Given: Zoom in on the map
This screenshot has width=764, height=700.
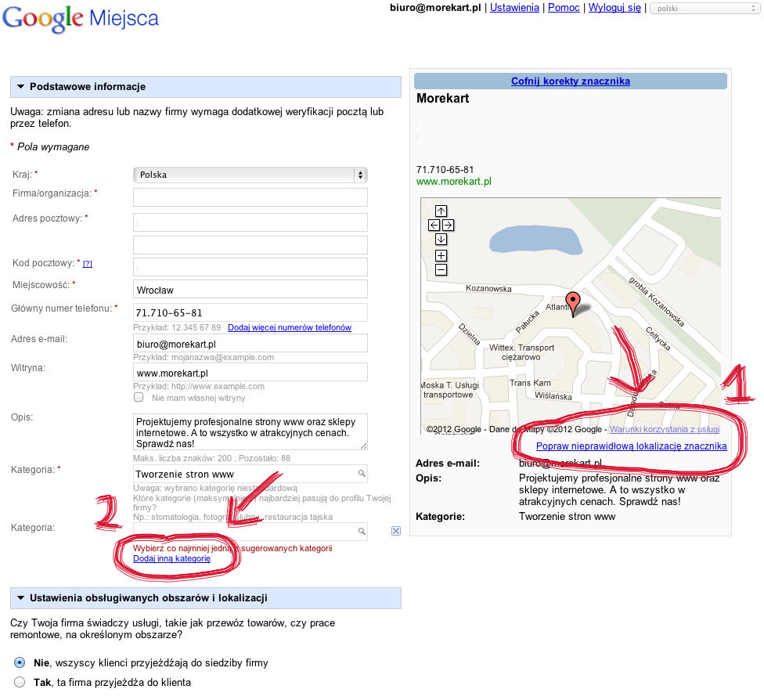Looking at the screenshot, I should (441, 255).
